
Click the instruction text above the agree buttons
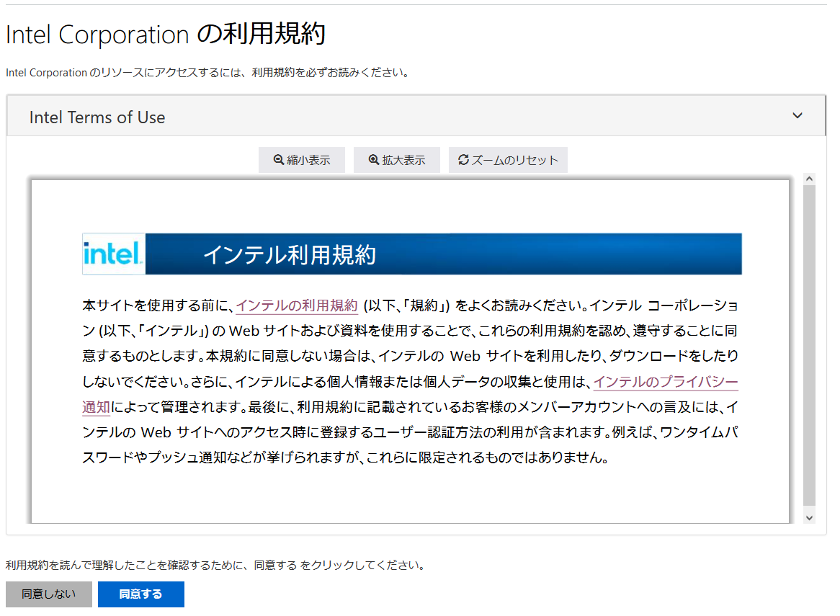tap(215, 565)
